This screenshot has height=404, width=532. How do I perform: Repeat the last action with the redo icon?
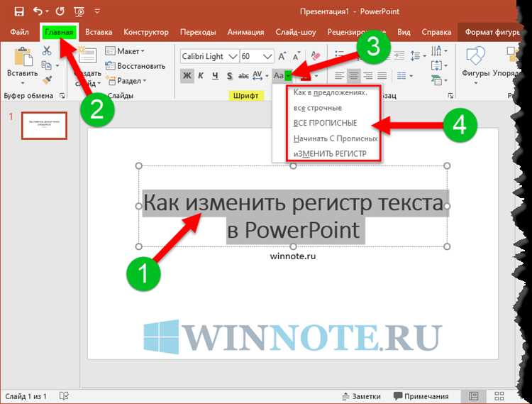pos(60,11)
